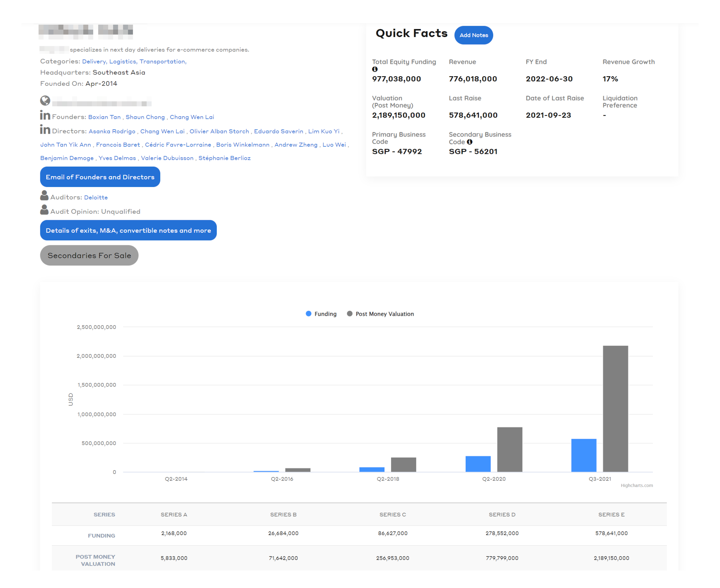
Task: Click the LinkedIn icon beside Founders
Action: tap(45, 116)
